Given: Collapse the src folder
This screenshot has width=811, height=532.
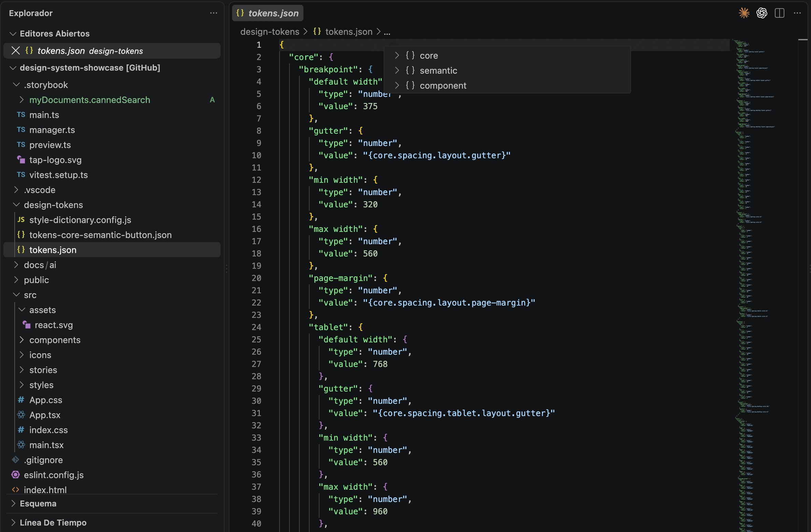Looking at the screenshot, I should pyautogui.click(x=16, y=295).
